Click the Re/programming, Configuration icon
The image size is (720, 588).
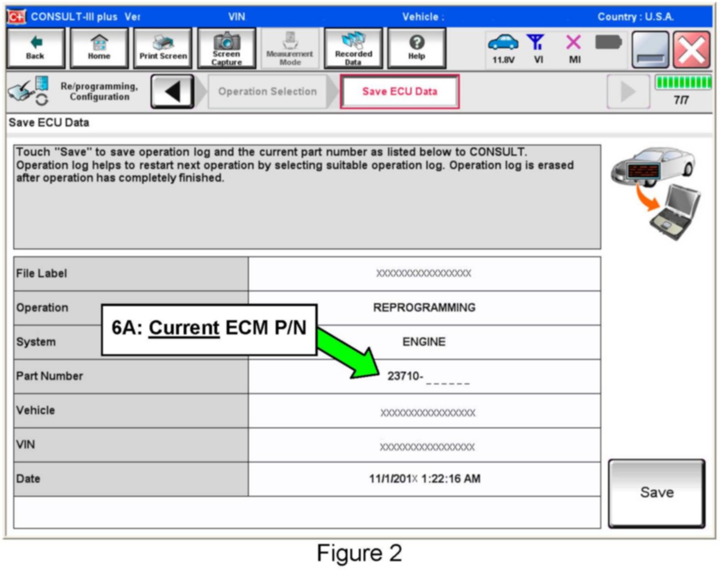point(28,91)
